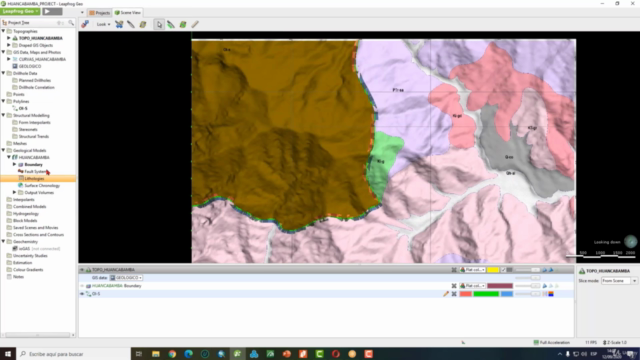Collapse the HUANCABAMBA geological model node
The width and height of the screenshot is (640, 360).
coord(9,157)
